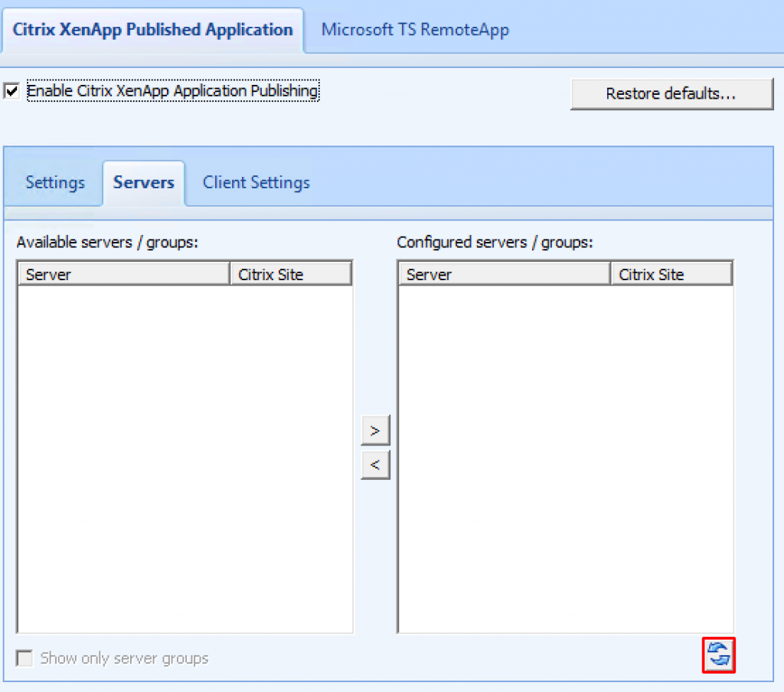Click the Available servers / groups label
Image resolution: width=784 pixels, height=692 pixels.
(x=106, y=242)
